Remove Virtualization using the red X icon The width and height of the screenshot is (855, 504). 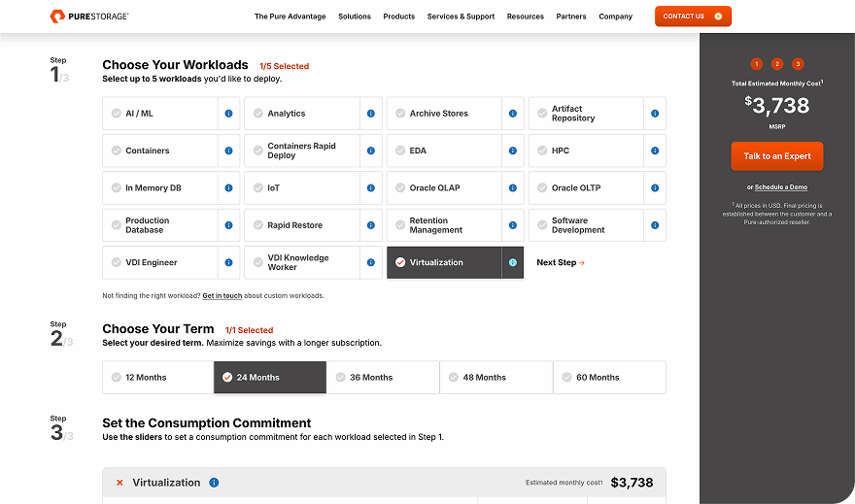pyautogui.click(x=120, y=483)
